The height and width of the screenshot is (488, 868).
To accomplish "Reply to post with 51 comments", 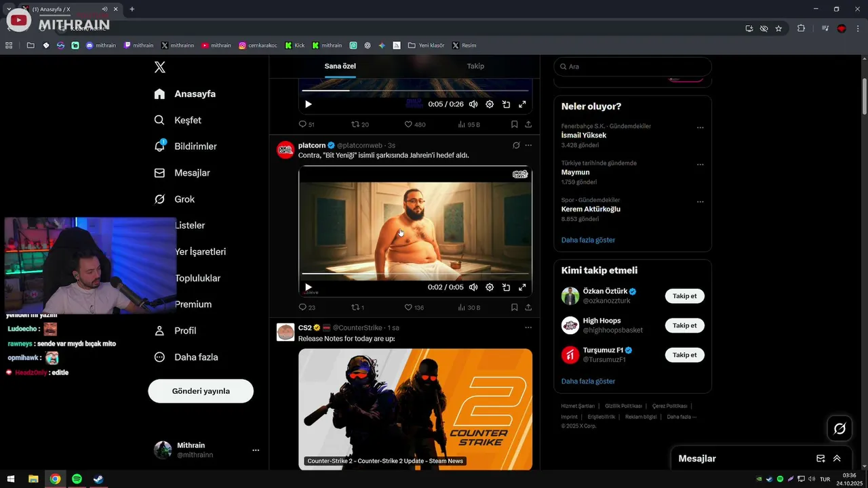I will click(x=307, y=125).
